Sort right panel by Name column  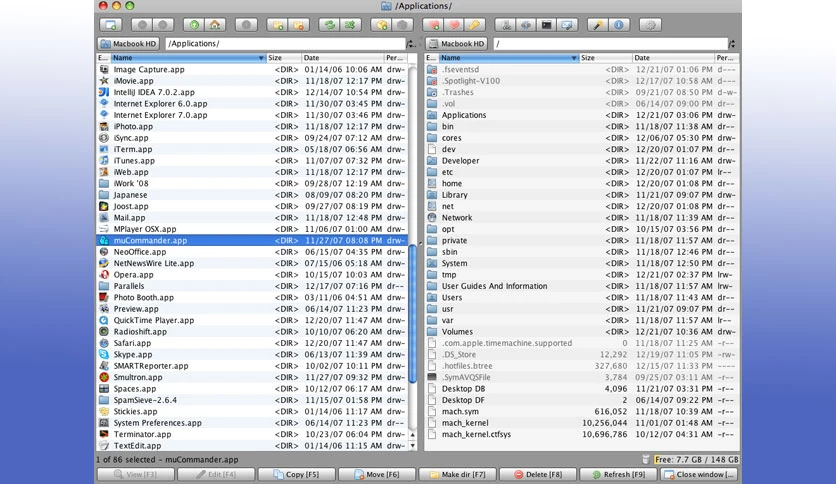tap(508, 58)
